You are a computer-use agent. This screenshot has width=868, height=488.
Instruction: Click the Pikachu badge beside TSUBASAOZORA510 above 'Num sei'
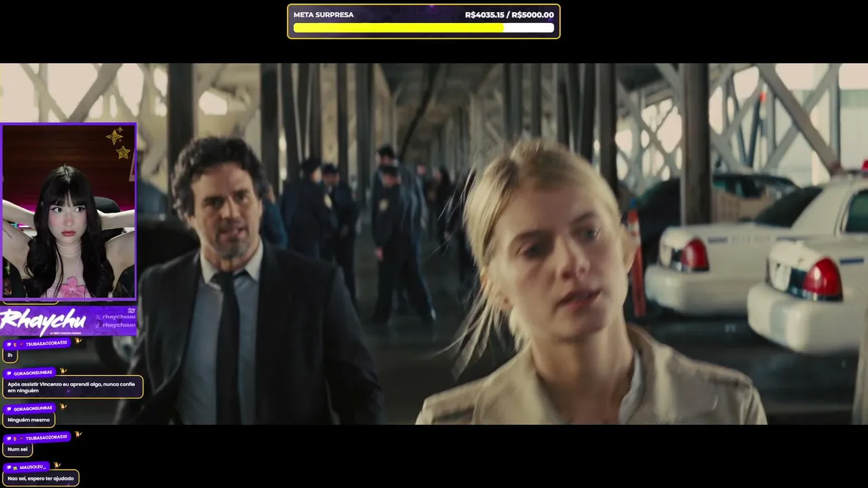pos(78,435)
